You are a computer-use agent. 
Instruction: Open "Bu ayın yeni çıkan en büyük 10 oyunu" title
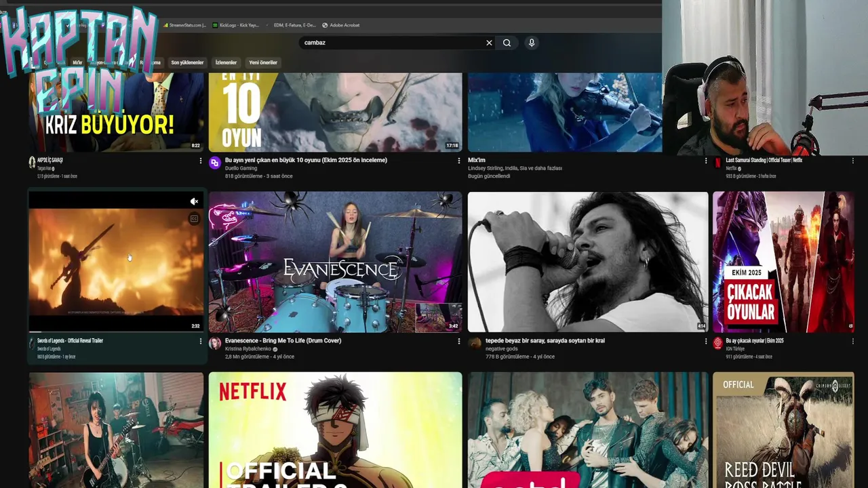[x=306, y=161]
